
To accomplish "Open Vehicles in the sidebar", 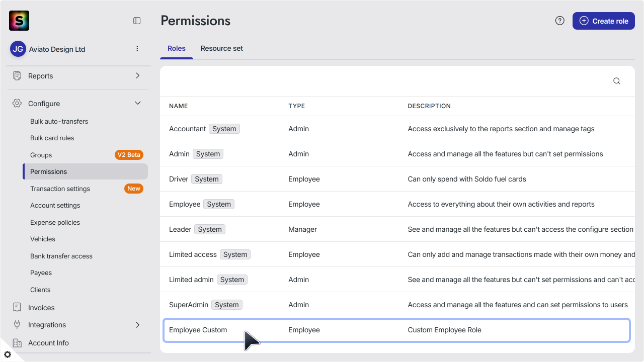I will 43,239.
